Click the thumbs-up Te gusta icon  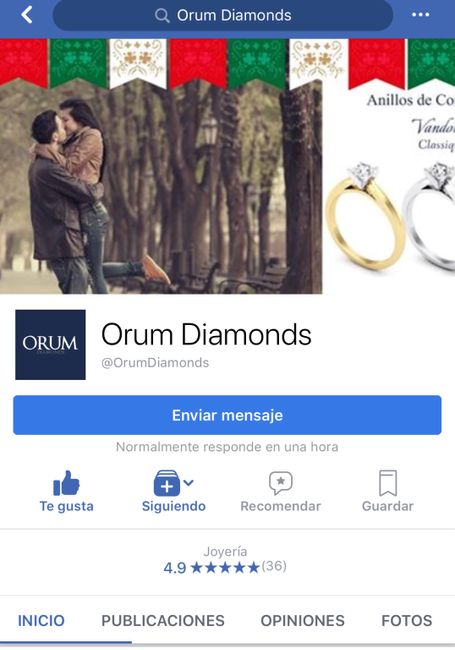point(66,483)
